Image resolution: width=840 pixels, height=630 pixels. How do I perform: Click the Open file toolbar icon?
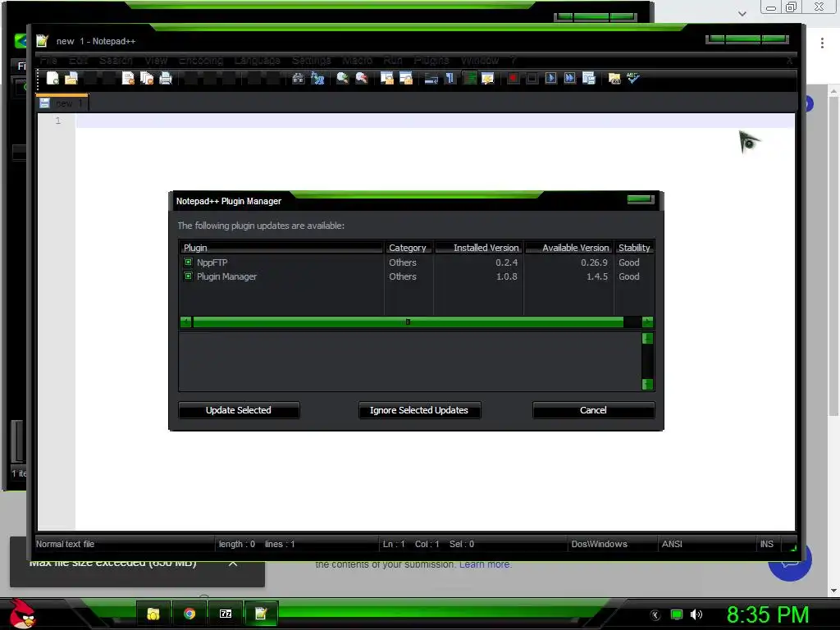(x=71, y=78)
